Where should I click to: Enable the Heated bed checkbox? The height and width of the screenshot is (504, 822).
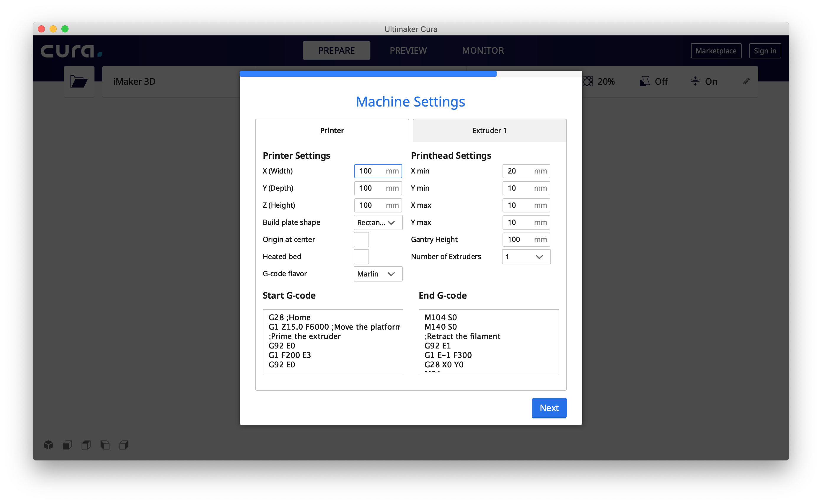tap(361, 256)
